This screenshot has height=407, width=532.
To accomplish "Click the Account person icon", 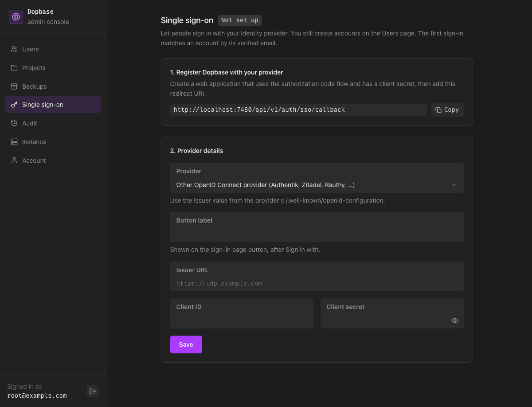I will click(14, 160).
